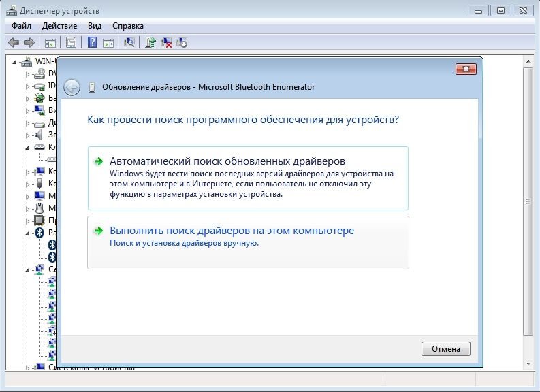Click the update driver software toolbar icon
This screenshot has width=540, height=392.
click(150, 43)
